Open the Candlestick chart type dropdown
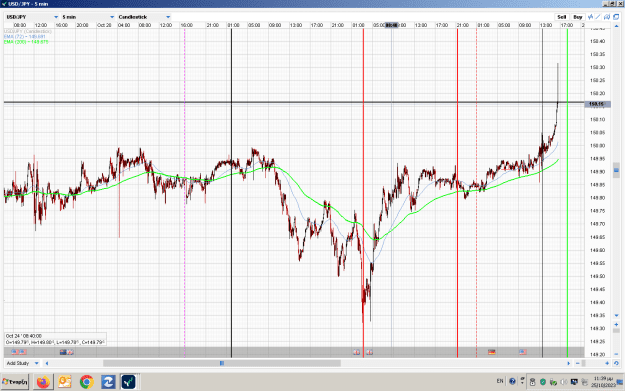This screenshot has width=625, height=391. (x=144, y=17)
